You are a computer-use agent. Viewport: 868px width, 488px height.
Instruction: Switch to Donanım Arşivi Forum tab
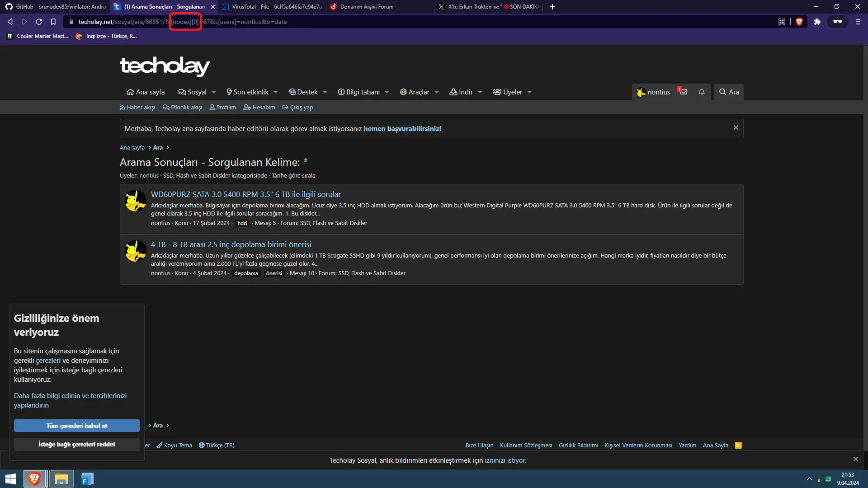click(x=380, y=7)
